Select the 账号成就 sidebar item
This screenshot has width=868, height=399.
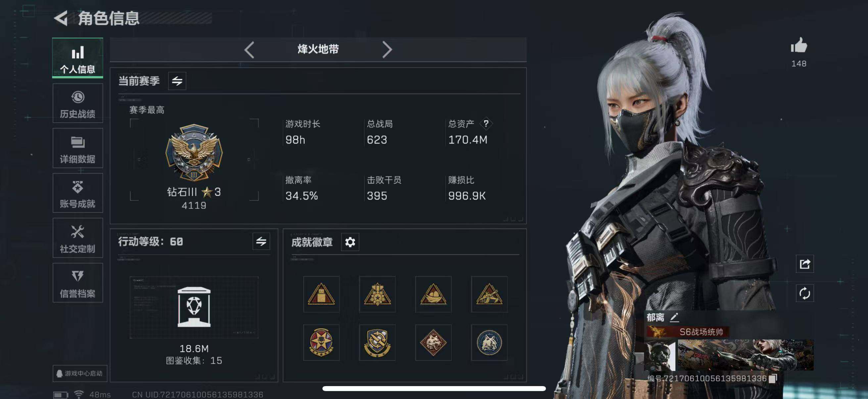point(77,193)
